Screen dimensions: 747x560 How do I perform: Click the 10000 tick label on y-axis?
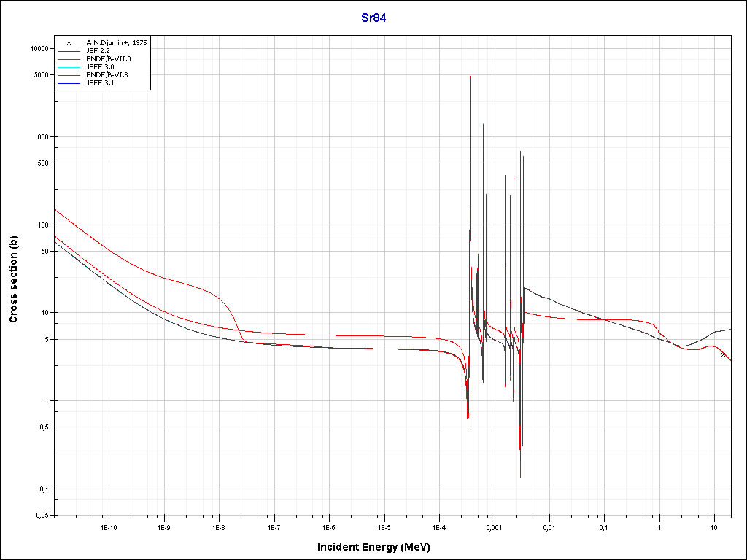[x=37, y=49]
